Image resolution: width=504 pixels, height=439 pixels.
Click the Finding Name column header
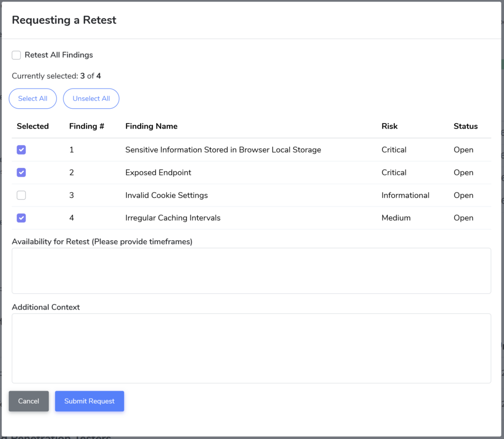click(x=151, y=126)
